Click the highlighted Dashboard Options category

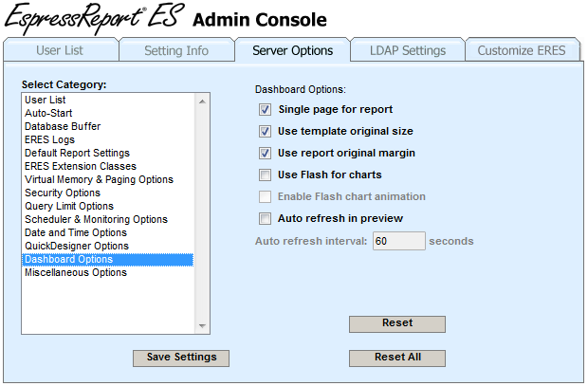[107, 260]
